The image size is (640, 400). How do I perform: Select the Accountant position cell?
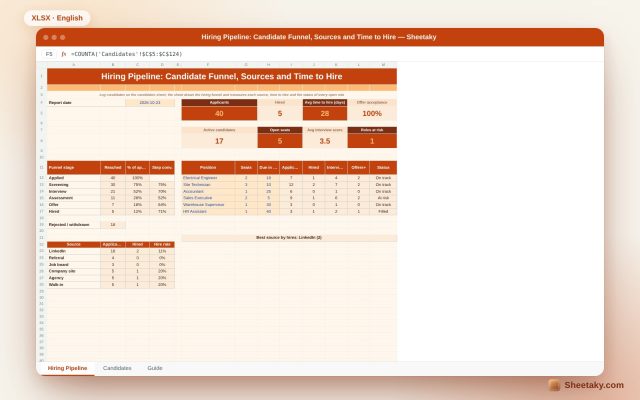point(208,191)
